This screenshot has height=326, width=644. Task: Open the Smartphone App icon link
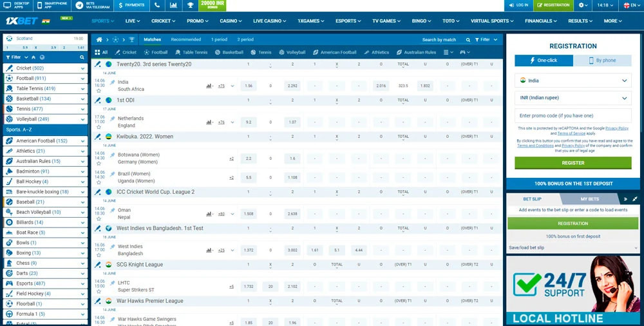click(39, 5)
